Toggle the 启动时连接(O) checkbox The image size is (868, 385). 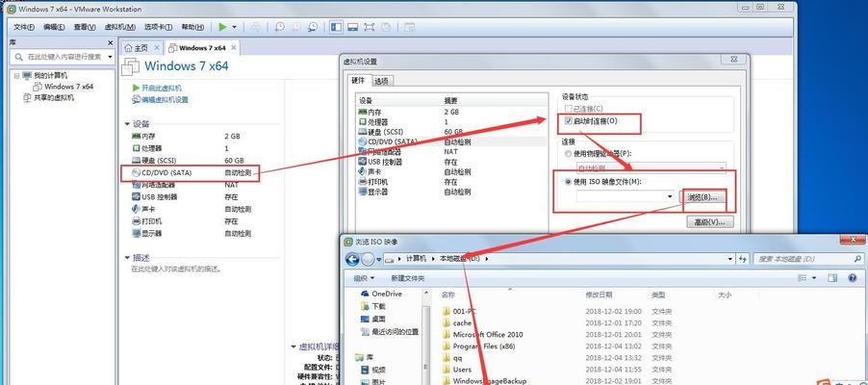(x=568, y=120)
